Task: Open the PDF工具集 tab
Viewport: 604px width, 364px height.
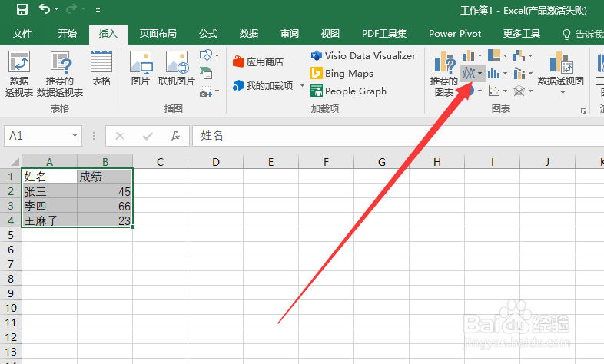Action: pos(384,34)
